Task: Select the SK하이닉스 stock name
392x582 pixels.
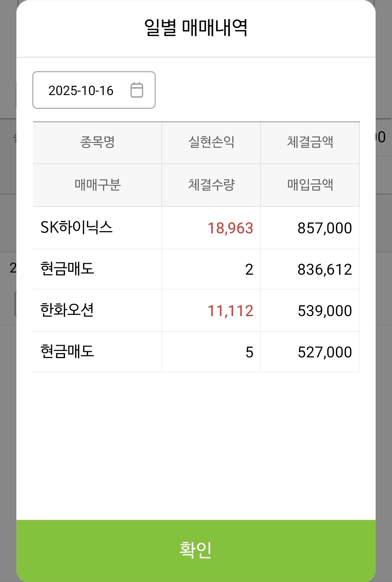Action: pos(77,228)
